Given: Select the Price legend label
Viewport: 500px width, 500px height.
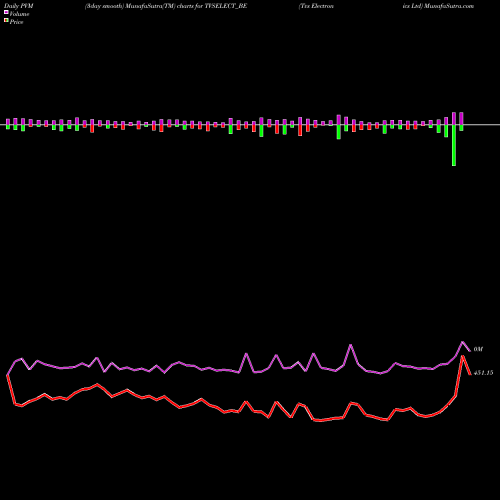Looking at the screenshot, I should pos(16,22).
